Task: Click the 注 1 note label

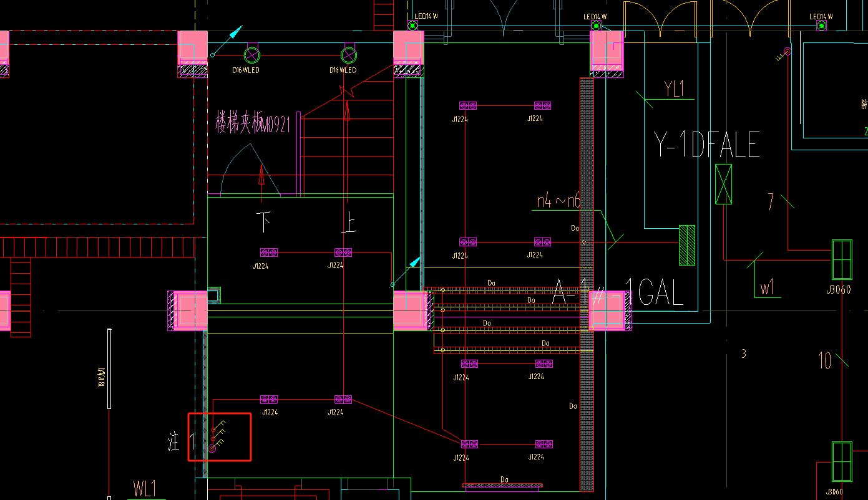Action: (x=182, y=443)
